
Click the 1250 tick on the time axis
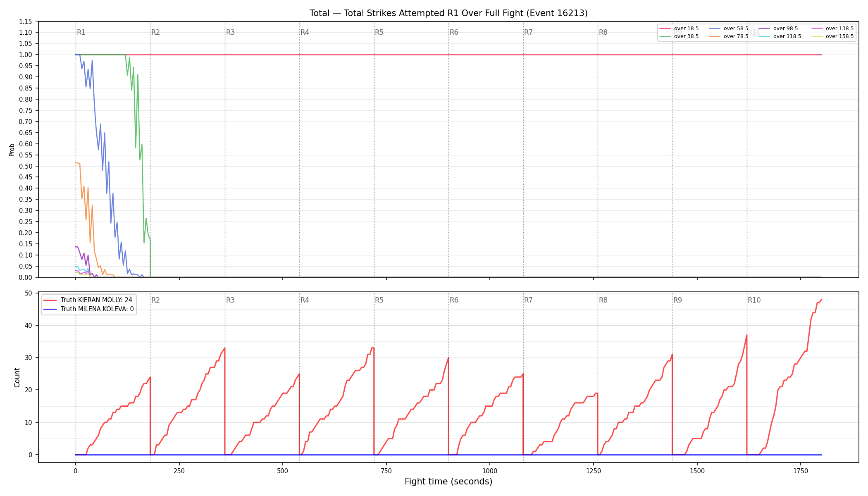point(594,471)
